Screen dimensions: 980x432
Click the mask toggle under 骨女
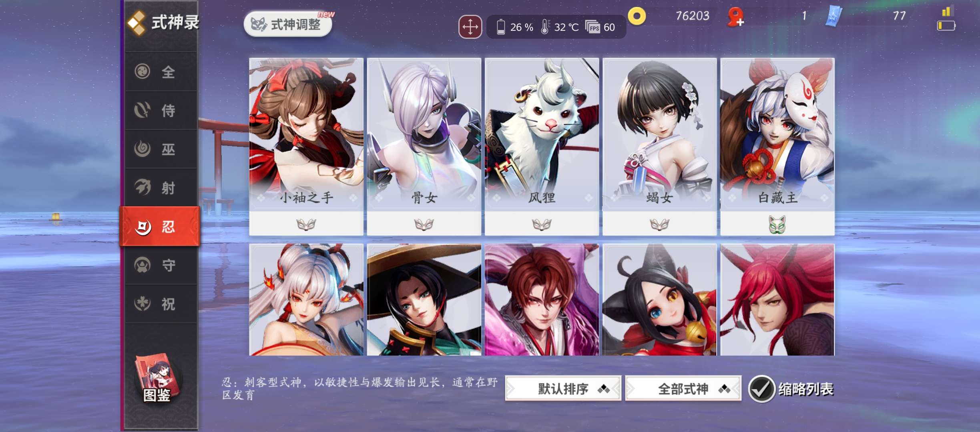pos(424,224)
